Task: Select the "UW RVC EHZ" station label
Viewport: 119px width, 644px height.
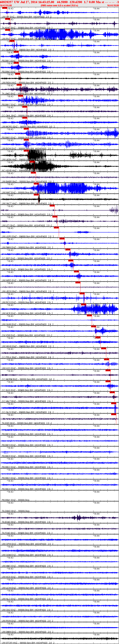Action: pos(8,39)
